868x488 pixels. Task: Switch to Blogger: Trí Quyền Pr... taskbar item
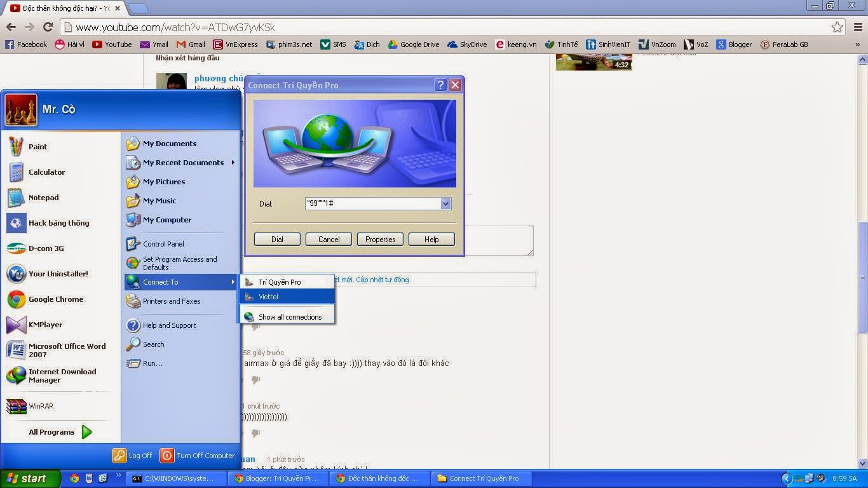coord(278,478)
